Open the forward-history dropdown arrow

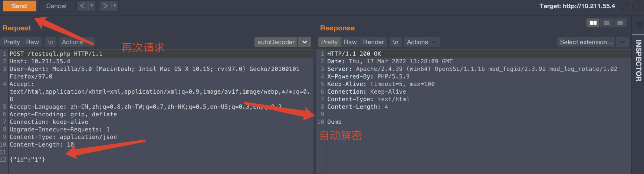(115, 6)
